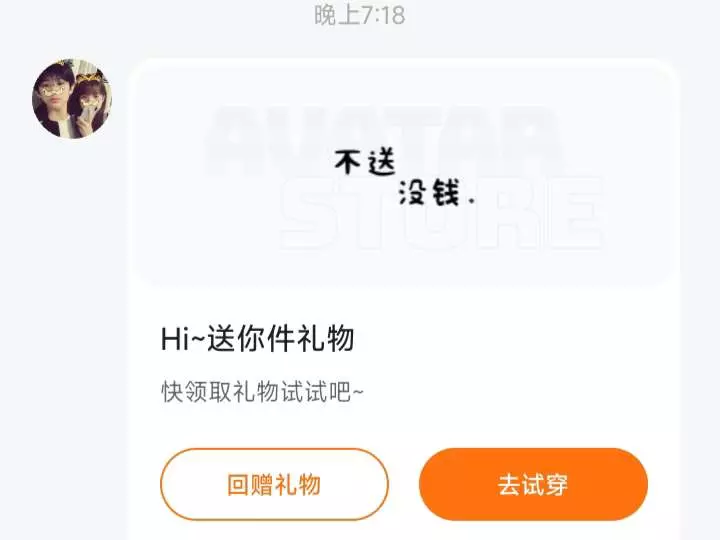Tap the handwritten 没钱. text
Viewport: 720px width, 540px height.
point(436,193)
